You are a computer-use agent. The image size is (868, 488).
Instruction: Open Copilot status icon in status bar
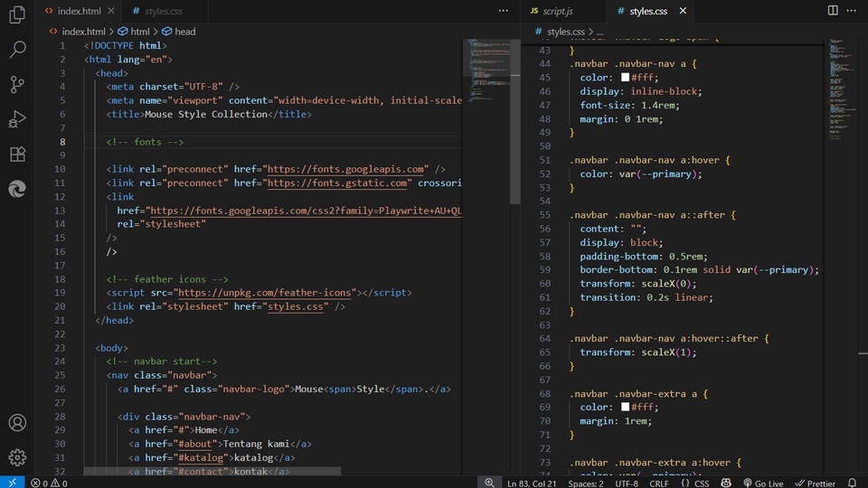click(x=726, y=483)
